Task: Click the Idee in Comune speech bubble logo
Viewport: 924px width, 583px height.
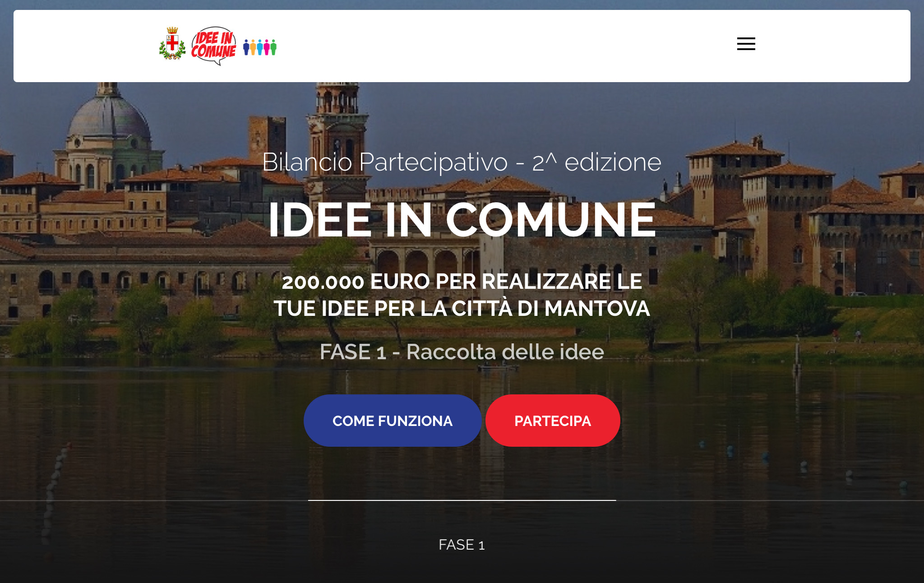Action: click(x=213, y=46)
